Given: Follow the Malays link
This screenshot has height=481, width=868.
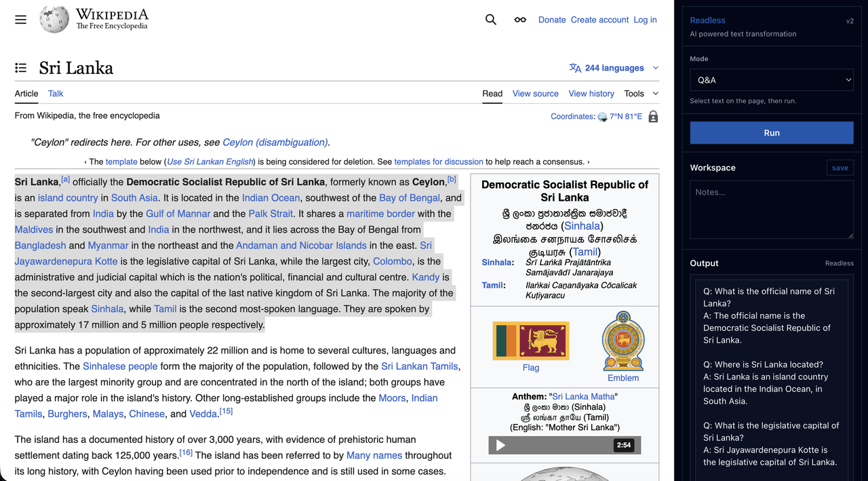Looking at the screenshot, I should [x=108, y=414].
